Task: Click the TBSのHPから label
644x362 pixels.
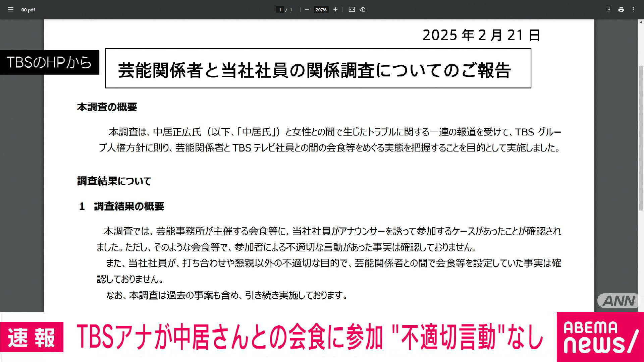Action: click(x=49, y=63)
